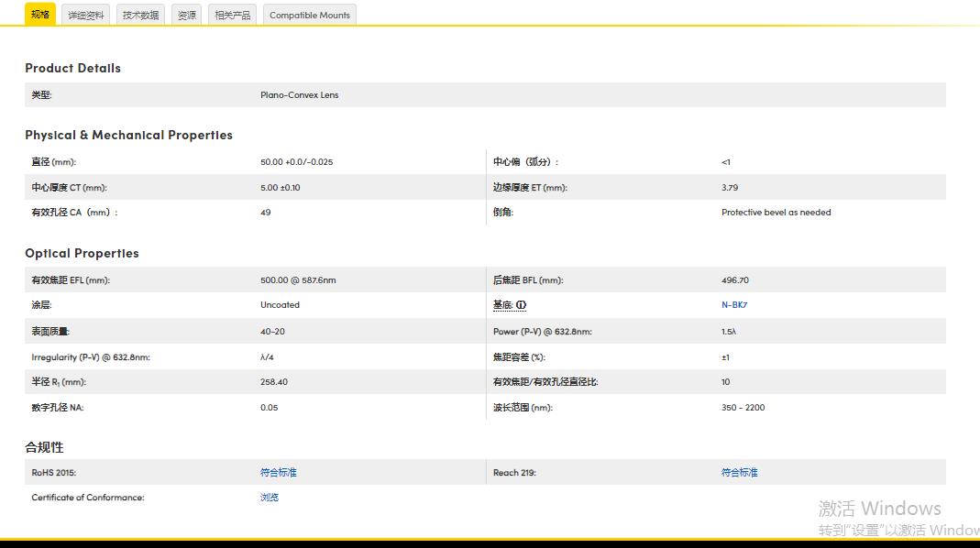Click the wavelength range value 350 - 2200
This screenshot has width=980, height=548.
point(743,408)
